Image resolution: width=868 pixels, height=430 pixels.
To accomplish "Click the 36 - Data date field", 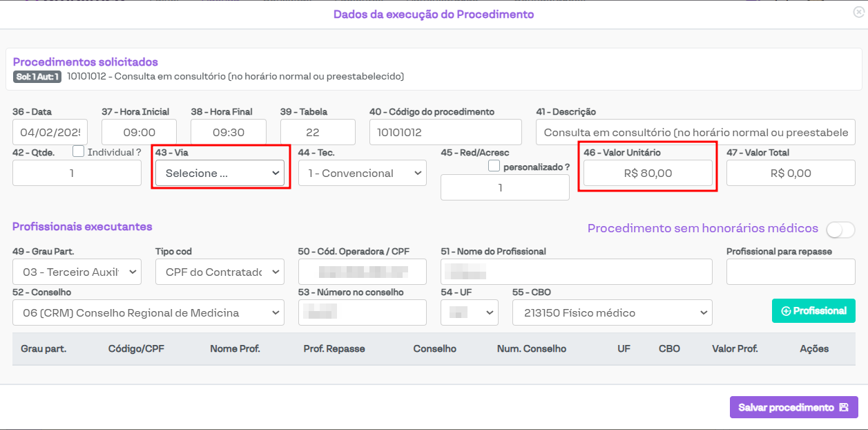I will pyautogui.click(x=50, y=132).
